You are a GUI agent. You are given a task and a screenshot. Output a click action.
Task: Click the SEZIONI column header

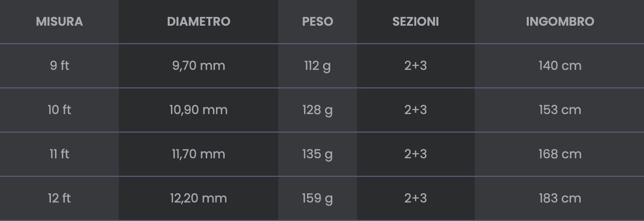coord(416,22)
